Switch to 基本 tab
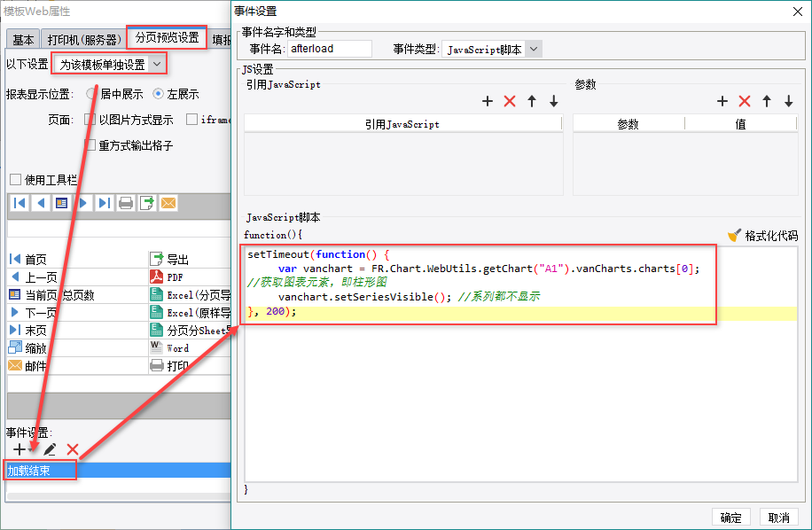Screen dimensions: 812x530 tap(23, 40)
